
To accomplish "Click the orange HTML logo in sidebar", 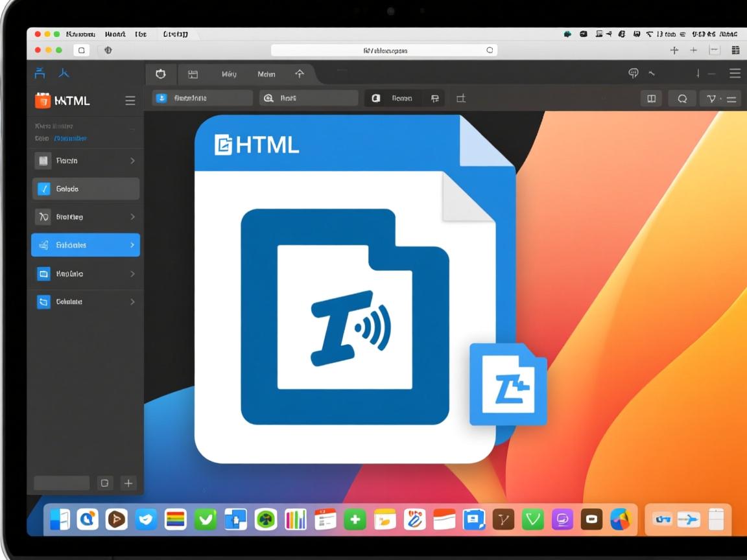I will (42, 100).
